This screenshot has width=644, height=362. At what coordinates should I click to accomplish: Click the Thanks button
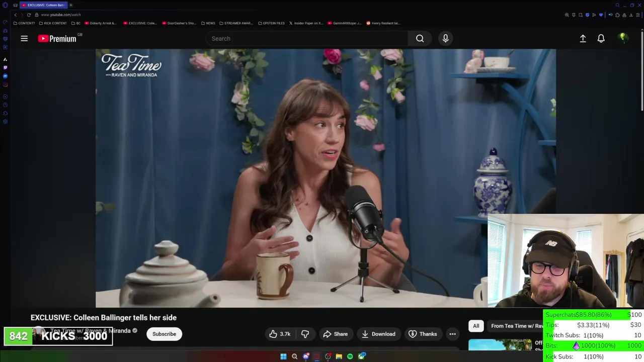pos(422,334)
